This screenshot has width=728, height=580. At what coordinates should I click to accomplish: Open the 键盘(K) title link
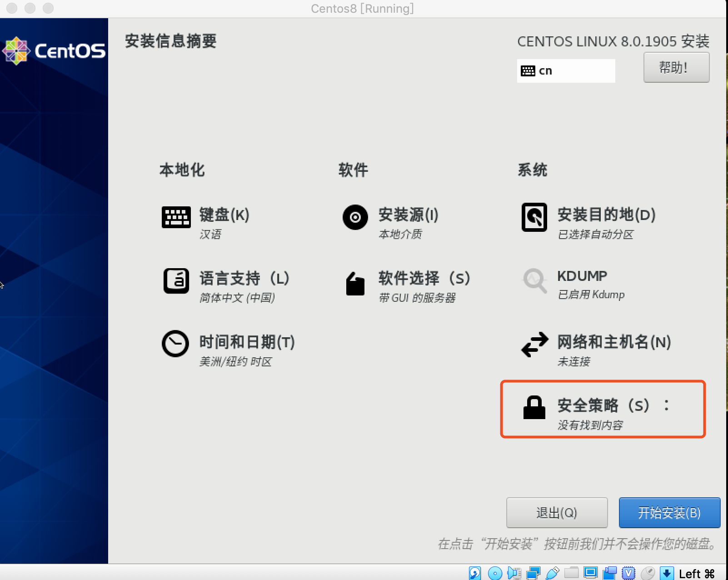pos(224,215)
